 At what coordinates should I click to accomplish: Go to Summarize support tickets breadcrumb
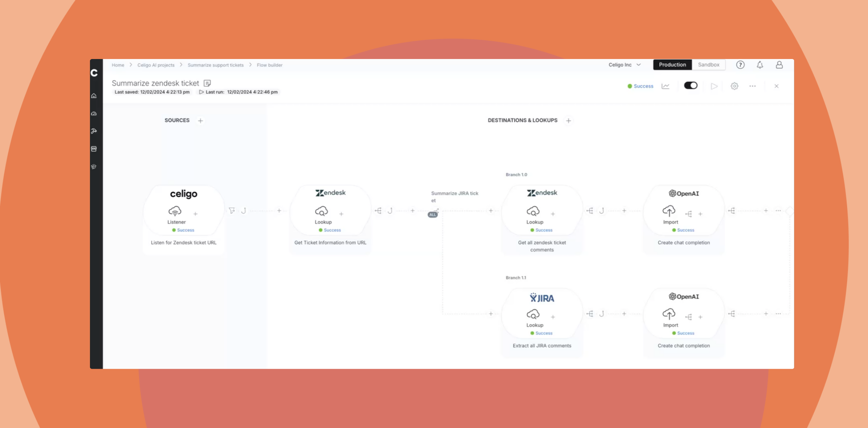pyautogui.click(x=215, y=65)
